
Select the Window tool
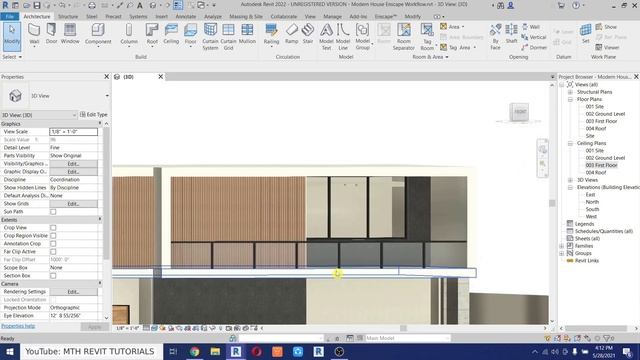tap(70, 34)
